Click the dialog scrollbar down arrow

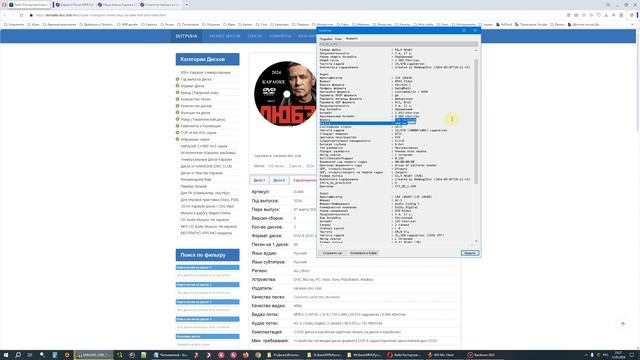476,241
